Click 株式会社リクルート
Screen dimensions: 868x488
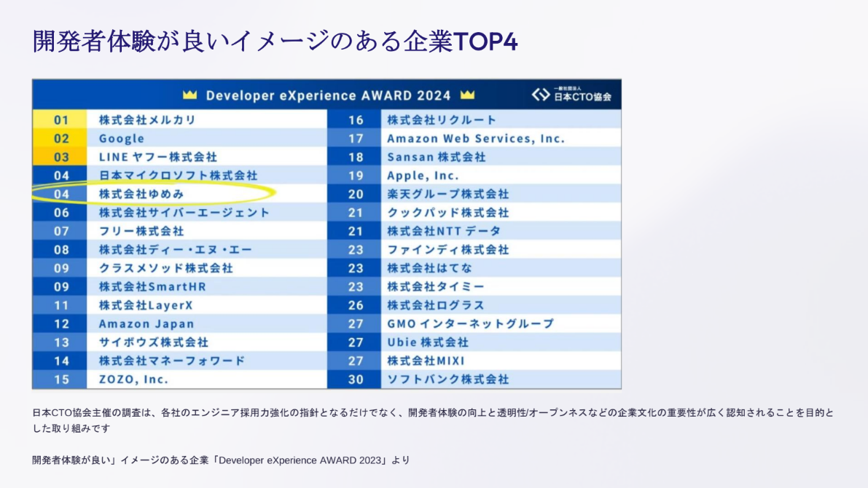pos(442,119)
